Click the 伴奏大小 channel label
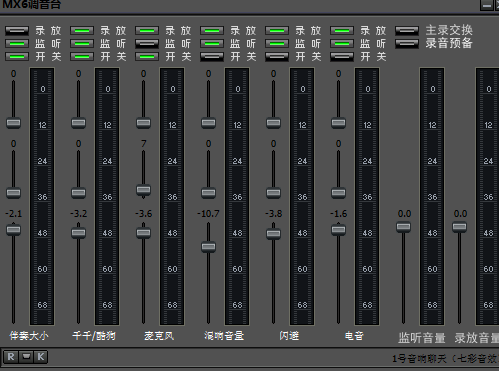Viewport: 499px width, 371px height. tap(29, 336)
